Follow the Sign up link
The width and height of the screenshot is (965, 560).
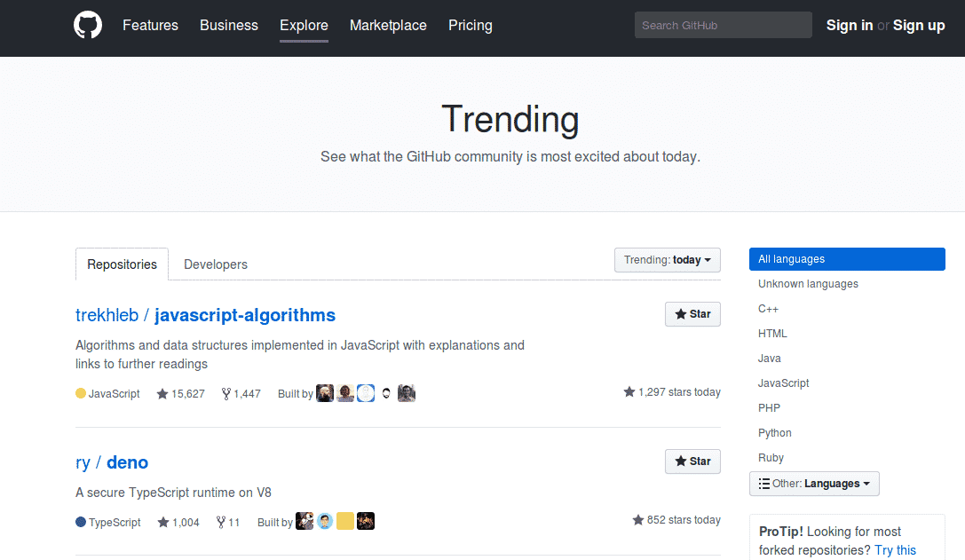[x=919, y=25]
